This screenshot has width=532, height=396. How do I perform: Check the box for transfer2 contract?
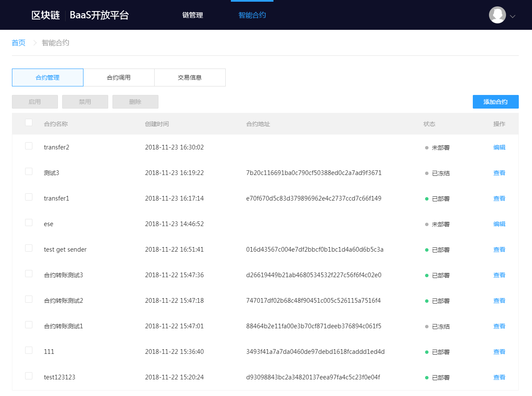(29, 146)
